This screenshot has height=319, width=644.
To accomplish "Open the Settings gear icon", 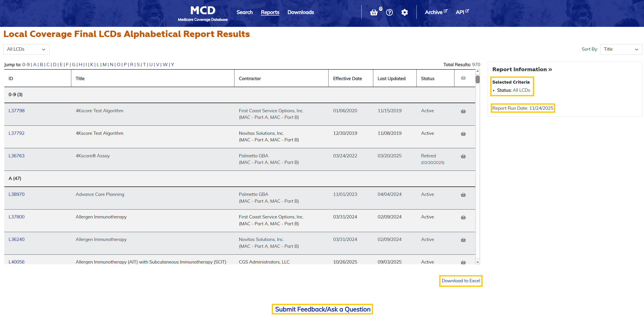I will pos(404,12).
